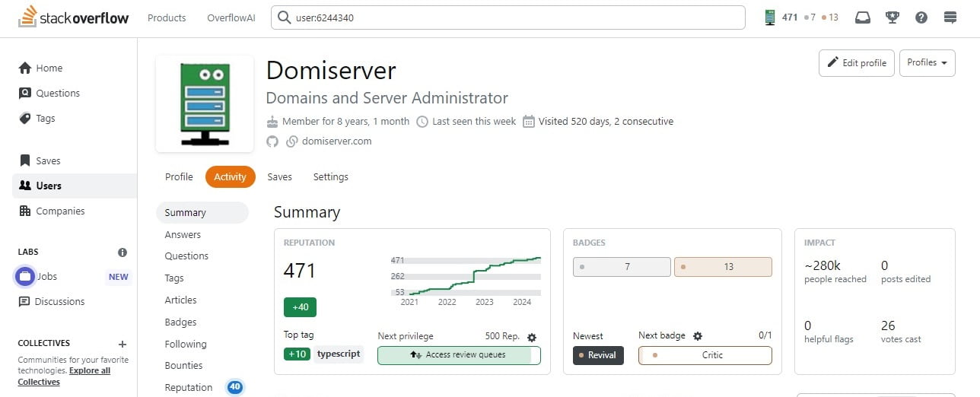
Task: Click the Jobs briefcase icon
Action: point(25,276)
